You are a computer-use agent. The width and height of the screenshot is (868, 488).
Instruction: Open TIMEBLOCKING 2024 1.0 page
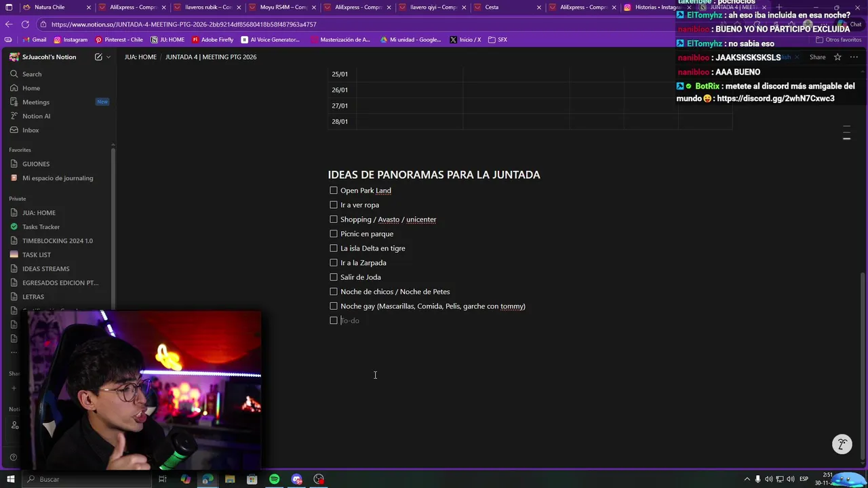click(x=58, y=241)
